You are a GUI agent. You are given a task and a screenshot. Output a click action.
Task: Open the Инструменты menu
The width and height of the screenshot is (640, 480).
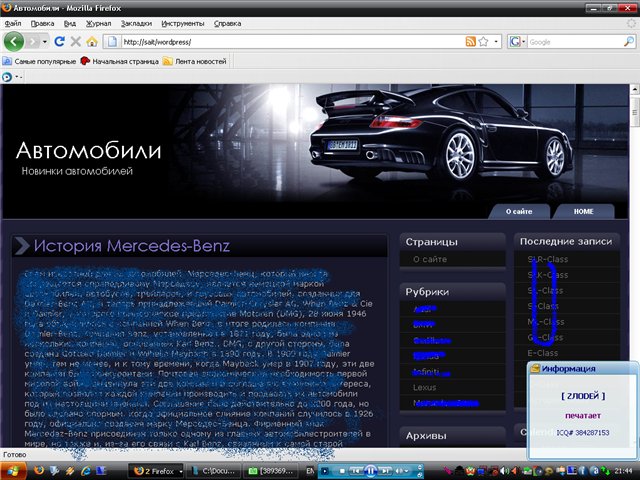click(182, 21)
